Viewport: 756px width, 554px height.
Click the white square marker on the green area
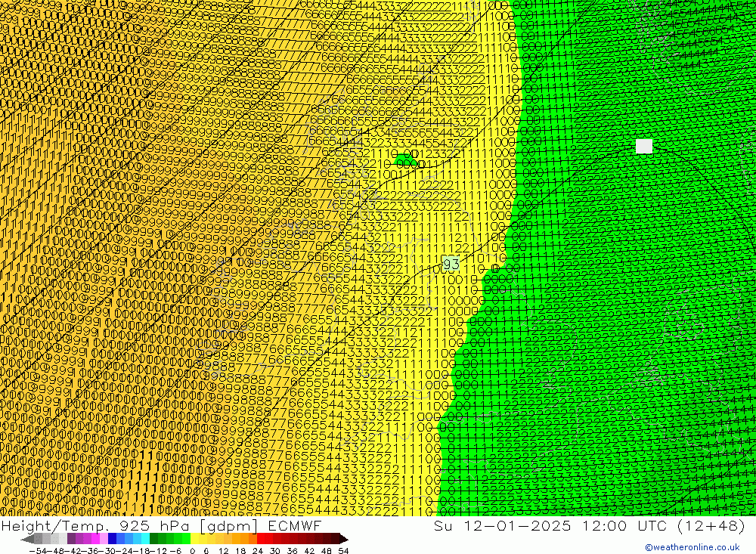tap(643, 146)
